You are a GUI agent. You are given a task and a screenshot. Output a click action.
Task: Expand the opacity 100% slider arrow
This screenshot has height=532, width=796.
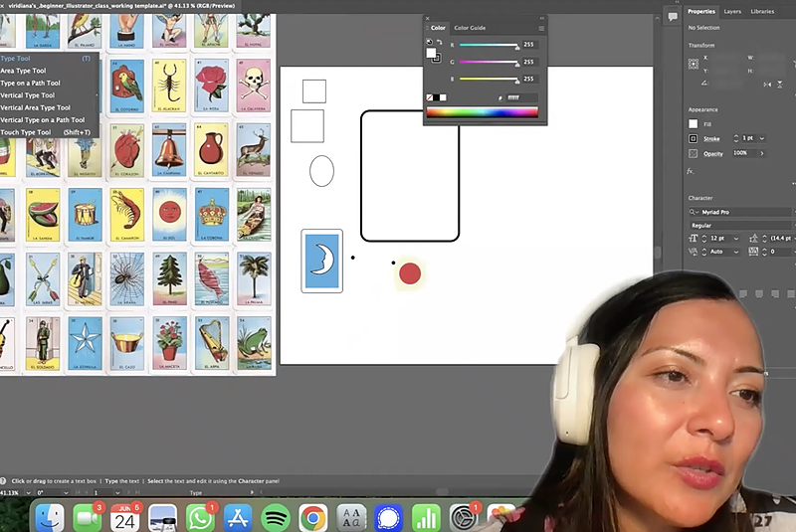761,153
